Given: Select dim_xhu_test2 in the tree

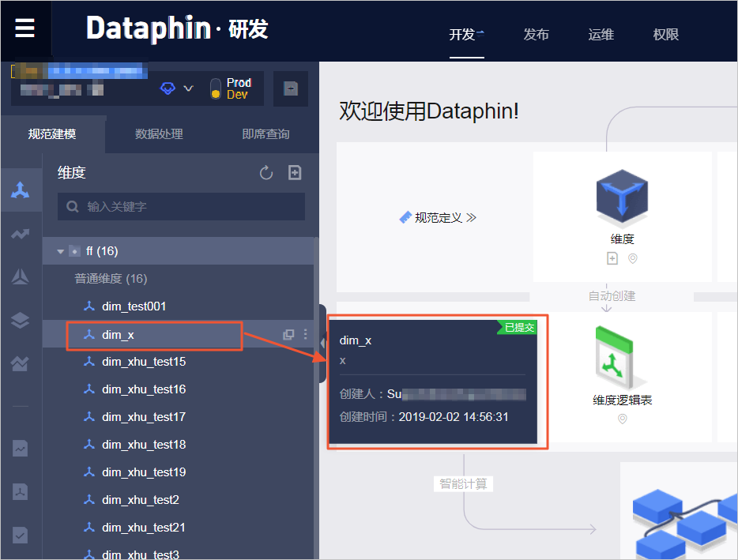Looking at the screenshot, I should coord(141,500).
